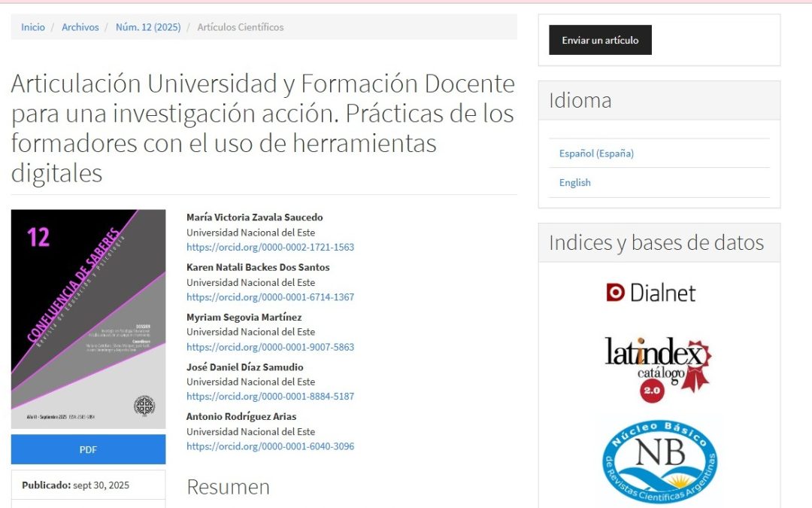812x508 pixels.
Task: Visit Myriam Segovia Martínez's ORCID profile
Action: (x=270, y=347)
